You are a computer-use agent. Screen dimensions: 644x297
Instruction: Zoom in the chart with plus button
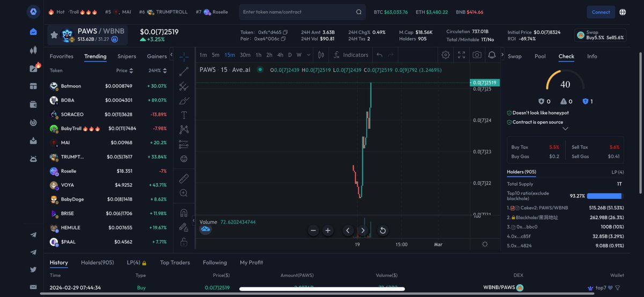click(328, 231)
